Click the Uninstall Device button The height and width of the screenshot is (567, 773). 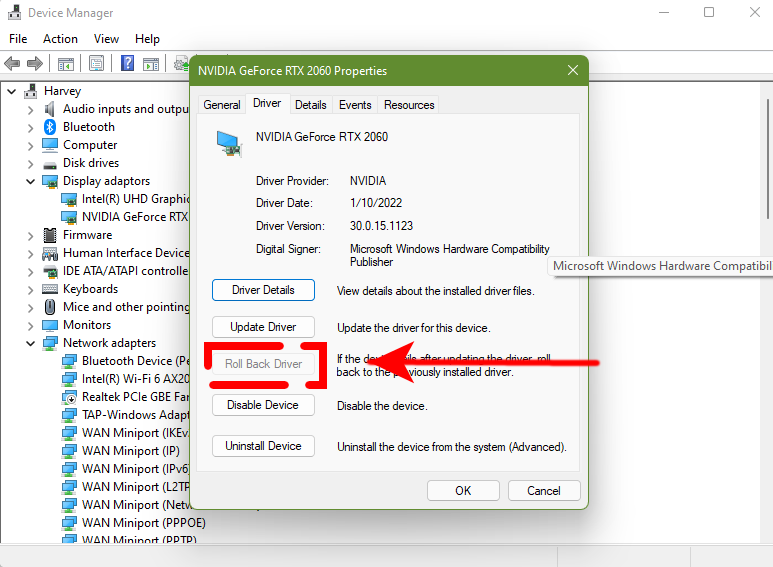point(263,446)
